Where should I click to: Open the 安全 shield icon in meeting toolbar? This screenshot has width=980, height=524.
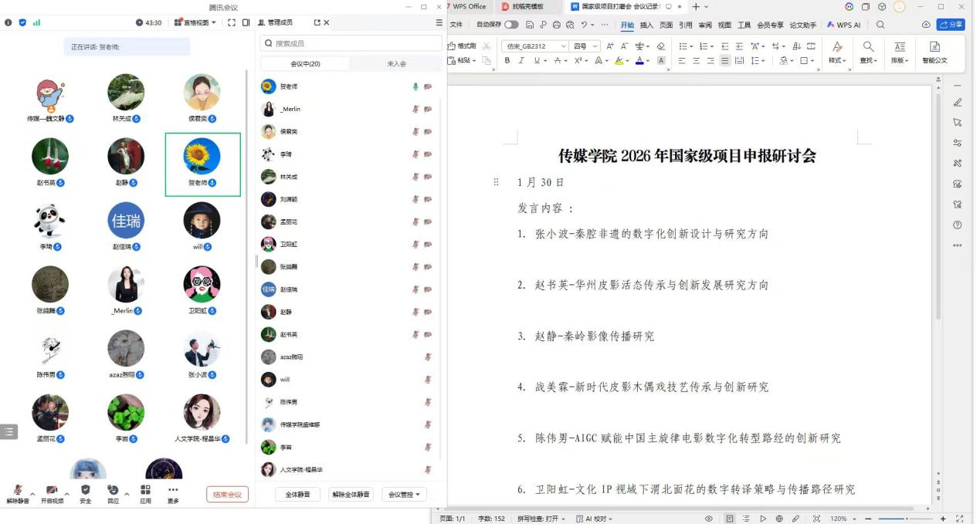pos(85,490)
